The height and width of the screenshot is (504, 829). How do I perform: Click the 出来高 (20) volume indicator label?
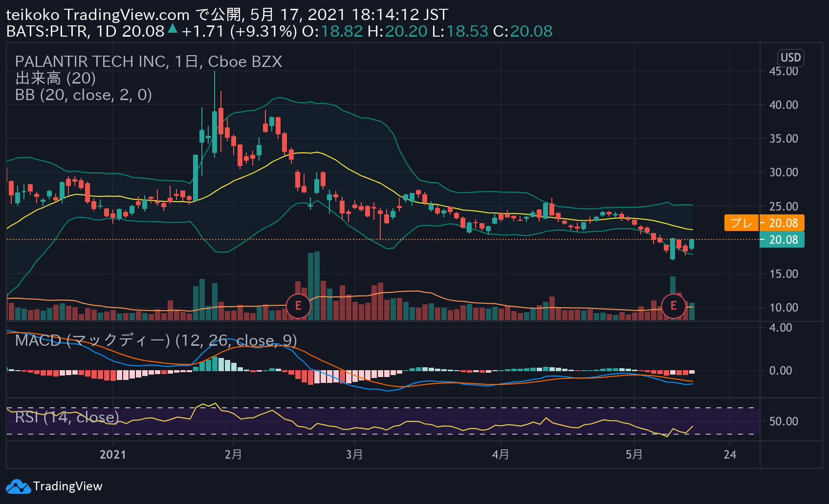tap(56, 78)
